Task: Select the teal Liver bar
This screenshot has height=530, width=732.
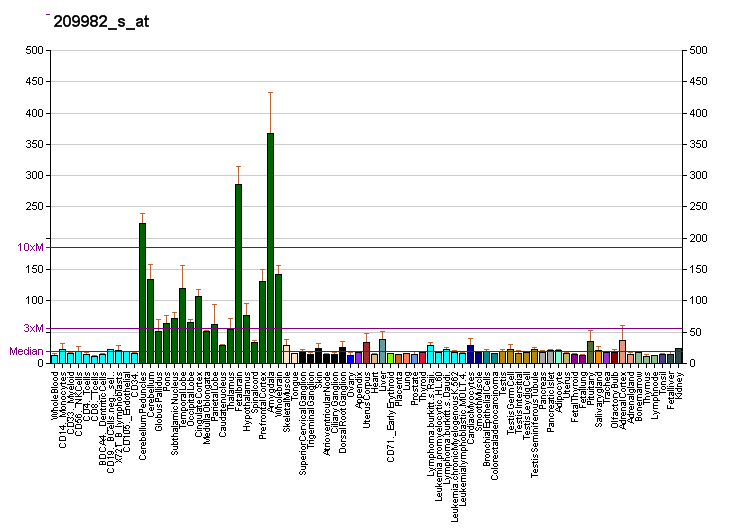Action: tap(382, 351)
